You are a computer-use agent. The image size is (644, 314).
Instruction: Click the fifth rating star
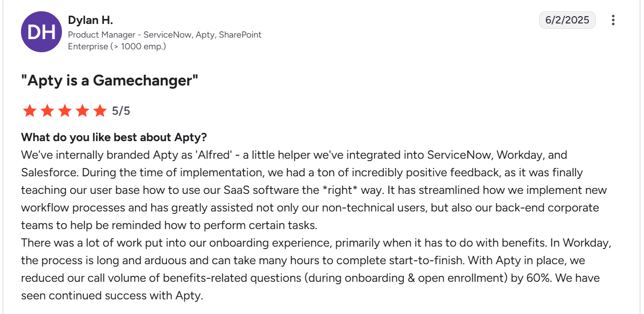pos(100,111)
